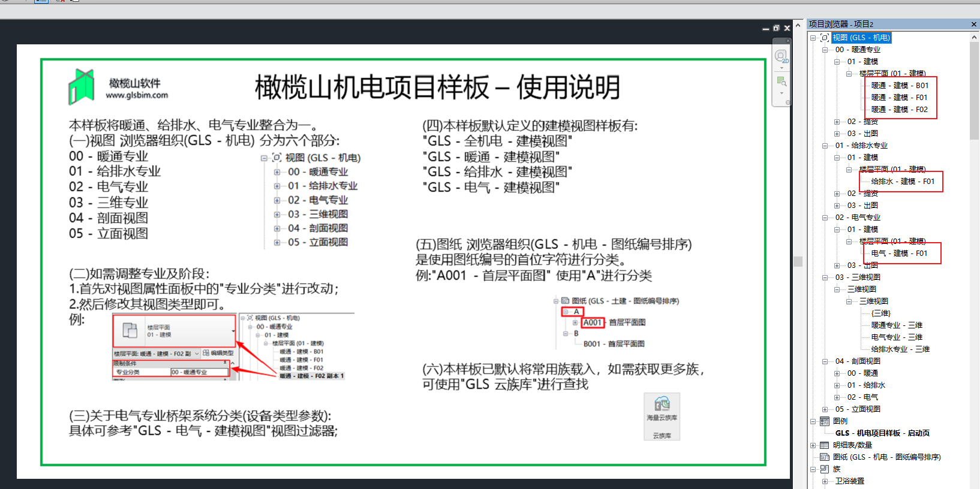Open the 暖通 - 建模 - B01 floor plan

(x=900, y=86)
